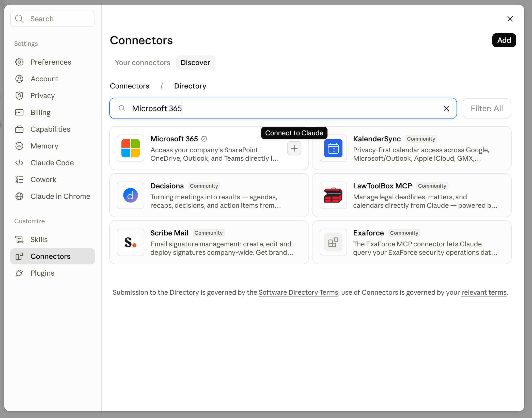Switch to Your connectors tab
Image resolution: width=532 pixels, height=418 pixels.
click(143, 63)
